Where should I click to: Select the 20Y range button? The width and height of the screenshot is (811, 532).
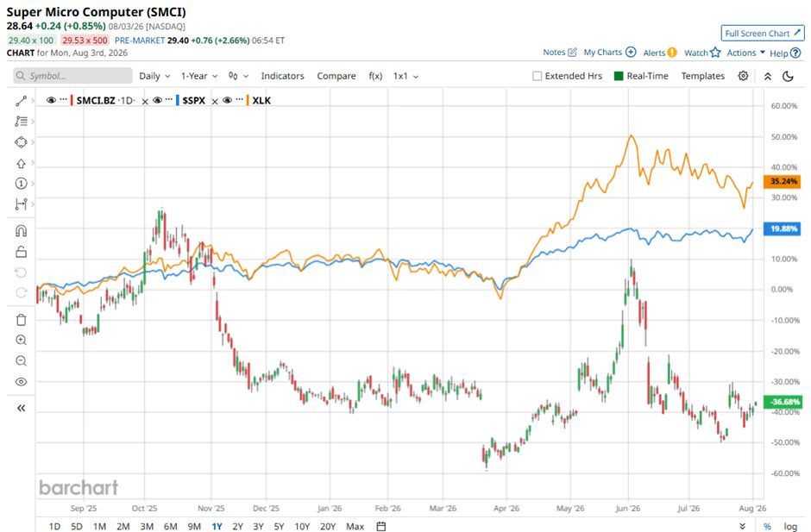[x=328, y=526]
